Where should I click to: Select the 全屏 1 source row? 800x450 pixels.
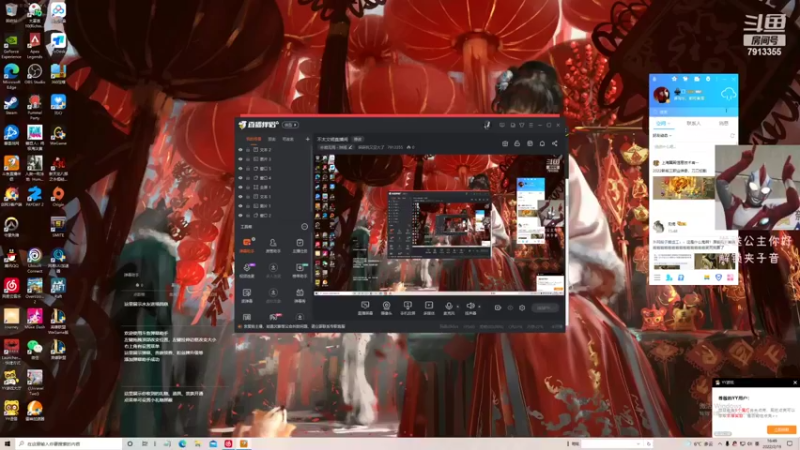[274, 187]
